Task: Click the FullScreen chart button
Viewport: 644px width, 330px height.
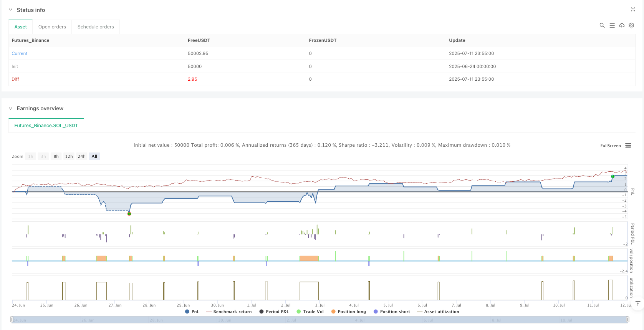Action: click(610, 146)
